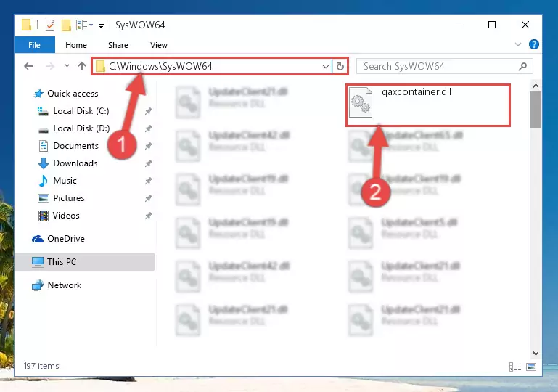Open Explorer help
The width and height of the screenshot is (558, 392).
tap(534, 44)
